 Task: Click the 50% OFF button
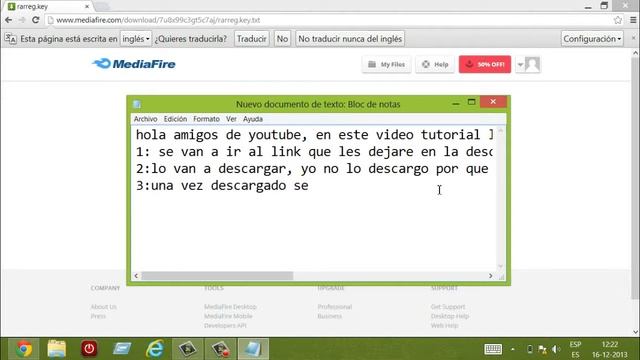485,64
